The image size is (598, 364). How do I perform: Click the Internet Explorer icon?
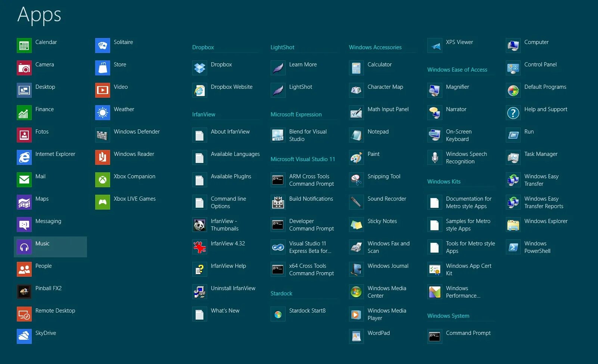click(24, 157)
